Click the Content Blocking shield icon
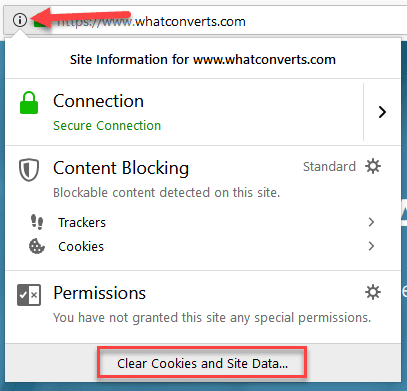 [29, 170]
